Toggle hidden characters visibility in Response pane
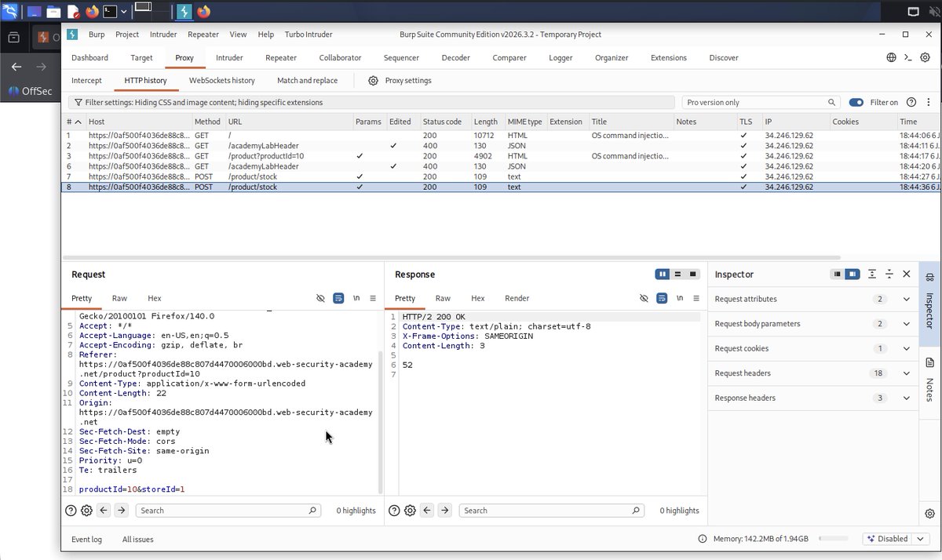Viewport: 942px width, 560px height. [x=644, y=298]
